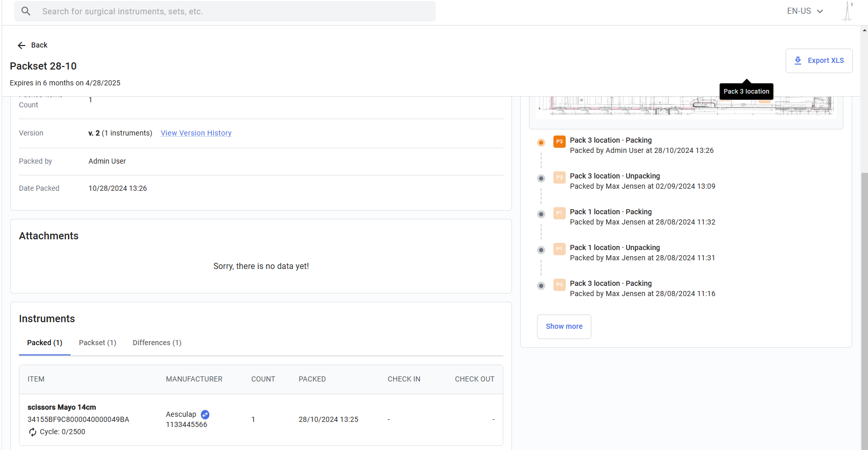This screenshot has width=868, height=450.
Task: Click the CHECK IN column header
Action: click(x=404, y=379)
